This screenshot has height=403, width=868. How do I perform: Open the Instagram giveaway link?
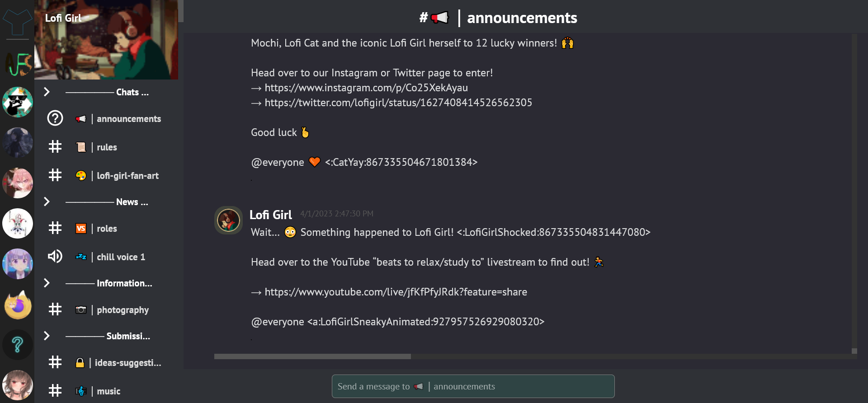[366, 88]
